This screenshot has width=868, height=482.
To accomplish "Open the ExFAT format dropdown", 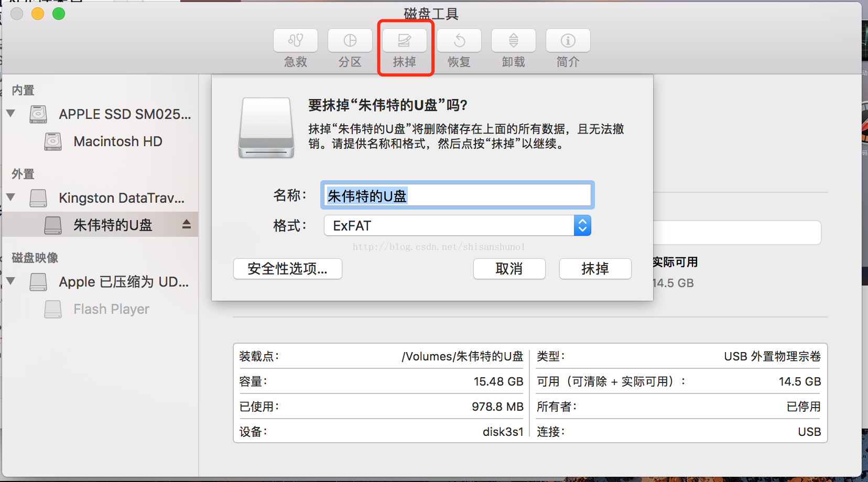I will coord(458,226).
